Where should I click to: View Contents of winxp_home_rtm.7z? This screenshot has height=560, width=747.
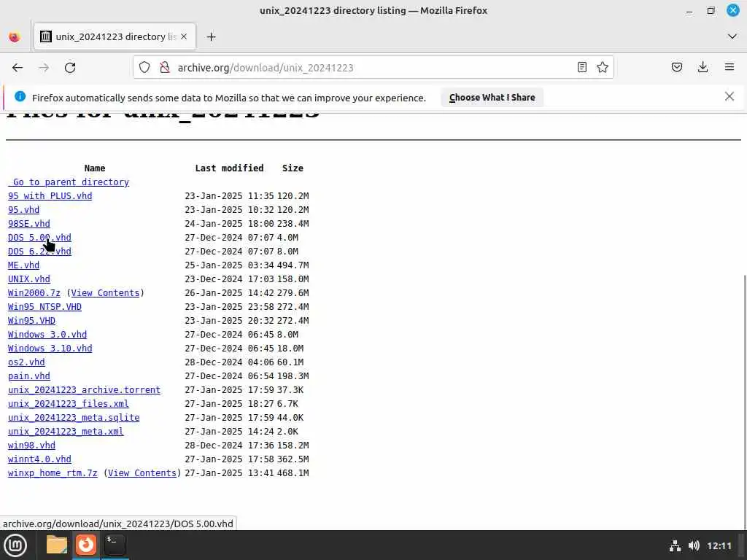[142, 472]
